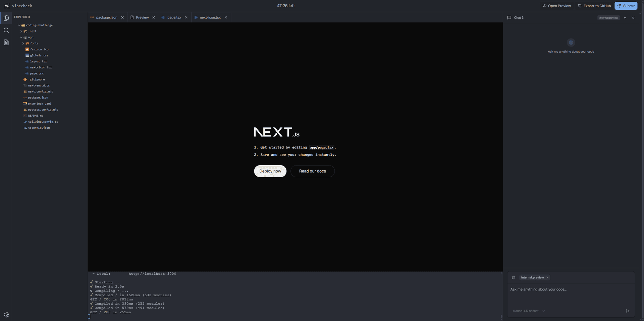Screen dimensions: 644x321
Task: Click the pnpm-lock.yaml file icon
Action: coord(25,104)
